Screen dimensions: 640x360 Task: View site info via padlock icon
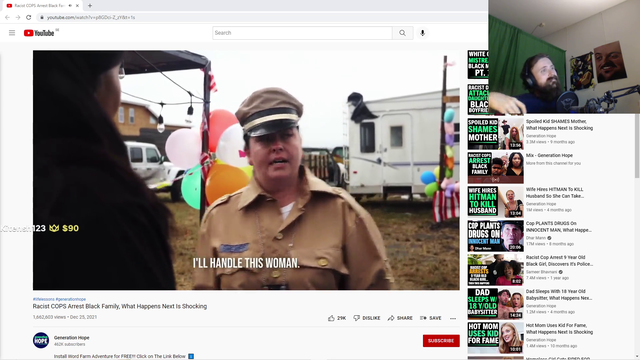pyautogui.click(x=42, y=18)
